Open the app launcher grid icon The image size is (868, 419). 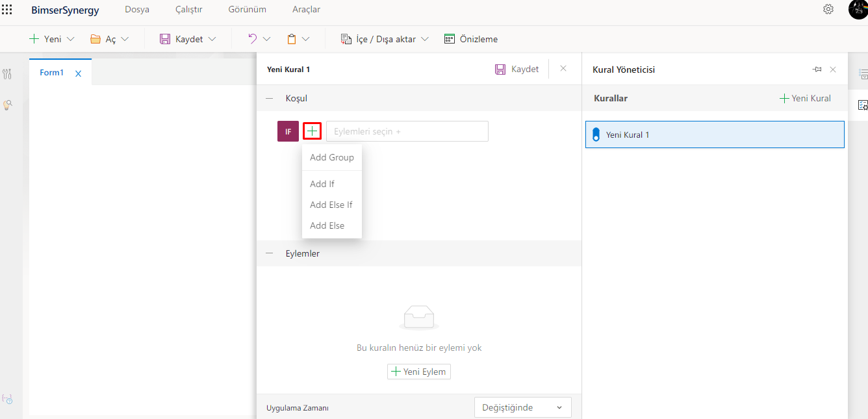click(x=8, y=10)
